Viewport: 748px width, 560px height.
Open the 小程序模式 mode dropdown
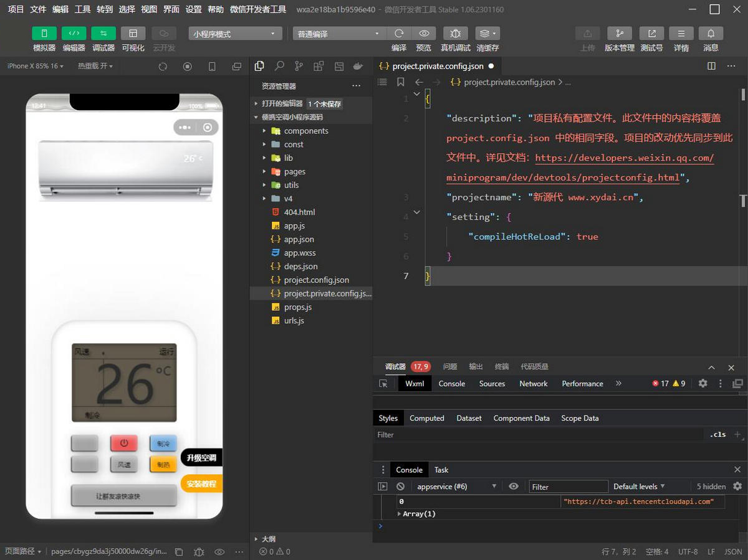click(x=234, y=34)
